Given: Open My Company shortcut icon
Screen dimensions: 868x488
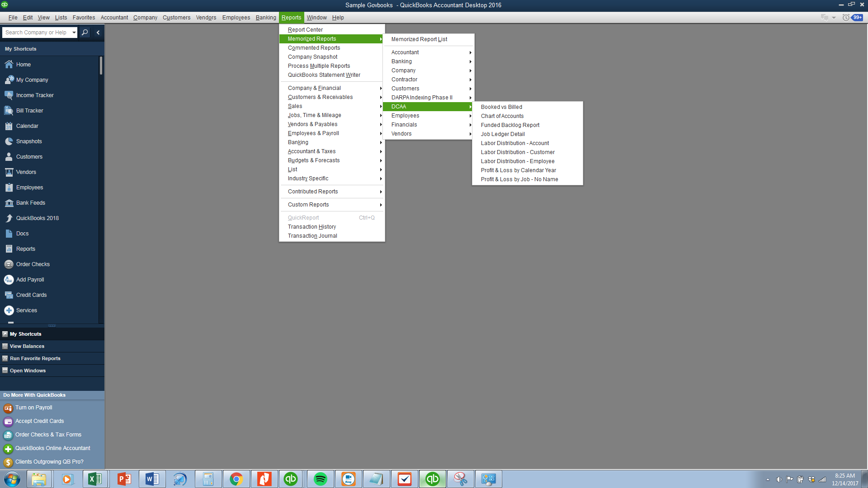Looking at the screenshot, I should click(x=9, y=80).
